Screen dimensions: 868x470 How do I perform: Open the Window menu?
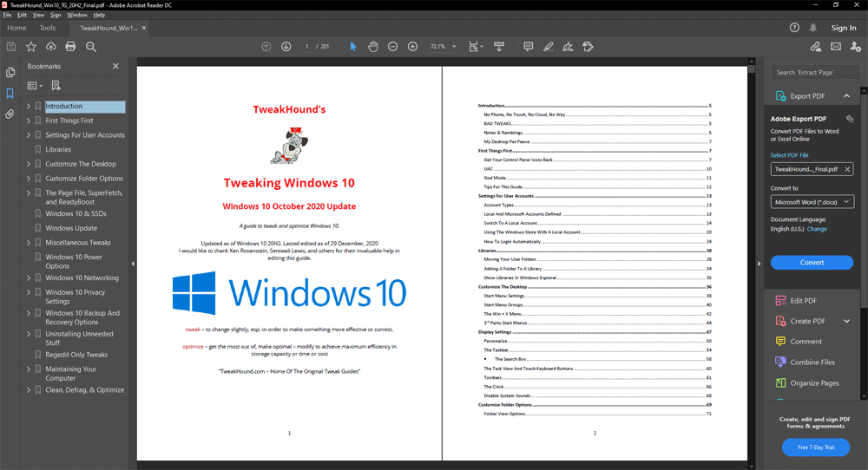tap(77, 15)
